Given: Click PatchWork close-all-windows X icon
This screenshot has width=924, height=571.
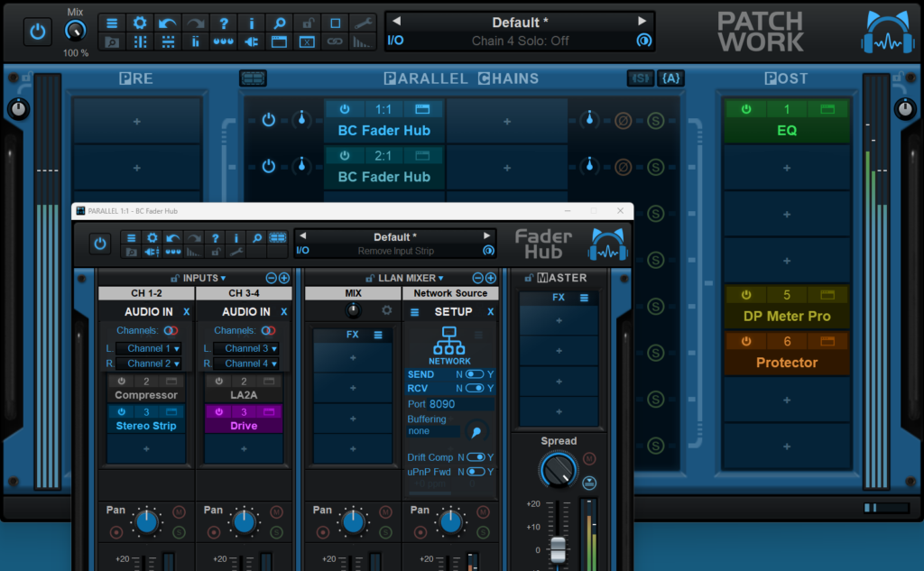Looking at the screenshot, I should pyautogui.click(x=307, y=41).
